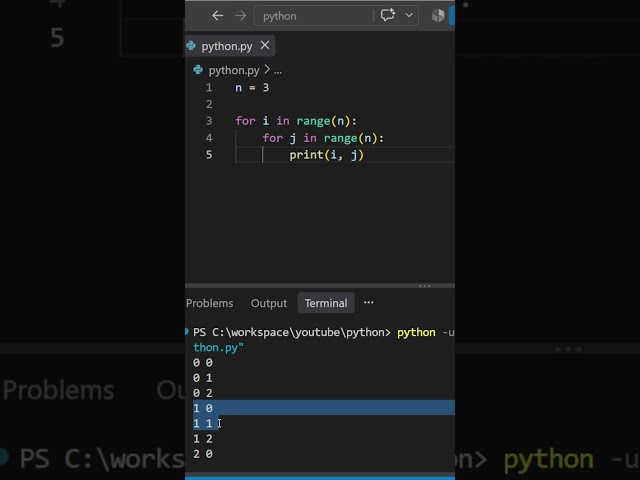640x480 pixels.
Task: Click terminal output line '0 2'
Action: click(203, 393)
